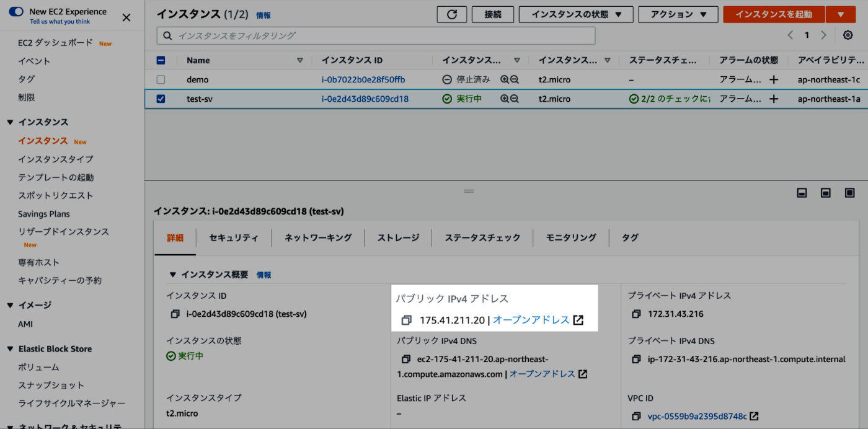Switch to the ネットワーキング tab
Image resolution: width=868 pixels, height=429 pixels.
(x=318, y=237)
